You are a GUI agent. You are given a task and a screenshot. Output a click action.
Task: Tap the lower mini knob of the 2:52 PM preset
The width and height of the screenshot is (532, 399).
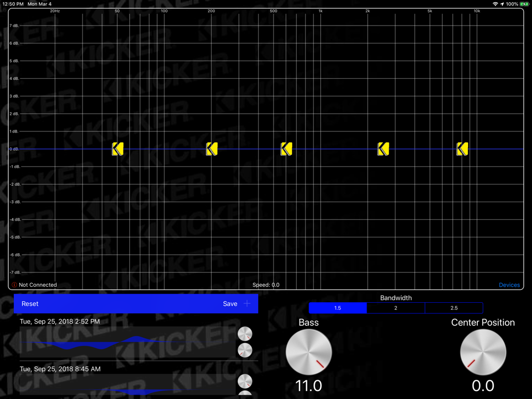click(245, 350)
